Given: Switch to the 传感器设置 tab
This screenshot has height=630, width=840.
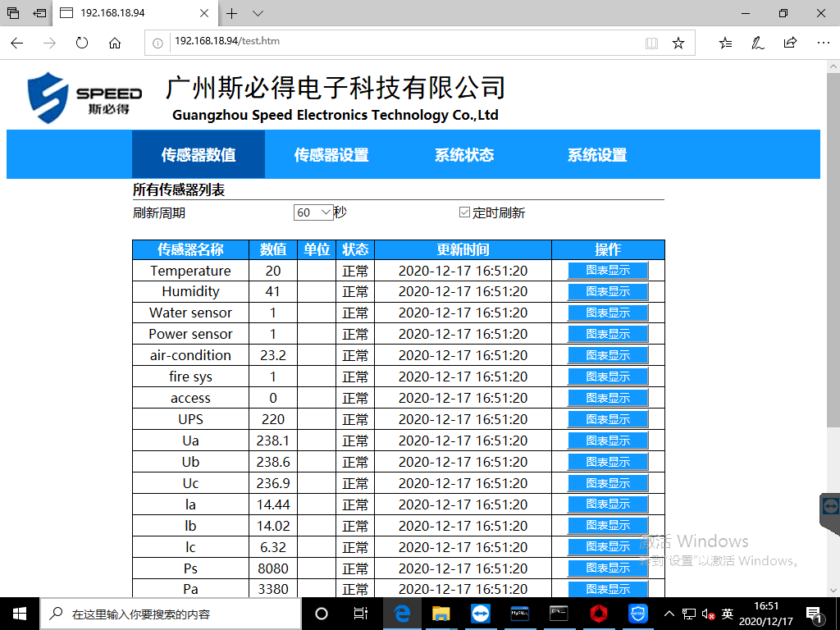Looking at the screenshot, I should click(331, 155).
